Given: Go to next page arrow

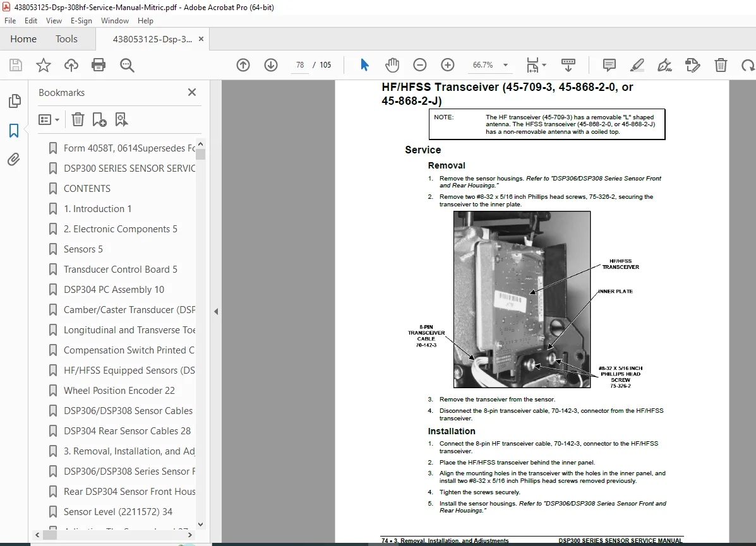Looking at the screenshot, I should tap(271, 65).
